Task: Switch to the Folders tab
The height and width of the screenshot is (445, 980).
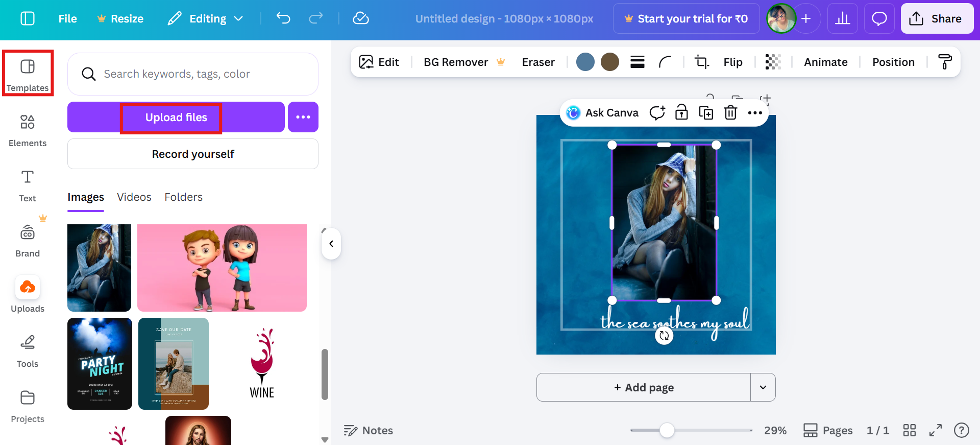Action: pyautogui.click(x=183, y=197)
